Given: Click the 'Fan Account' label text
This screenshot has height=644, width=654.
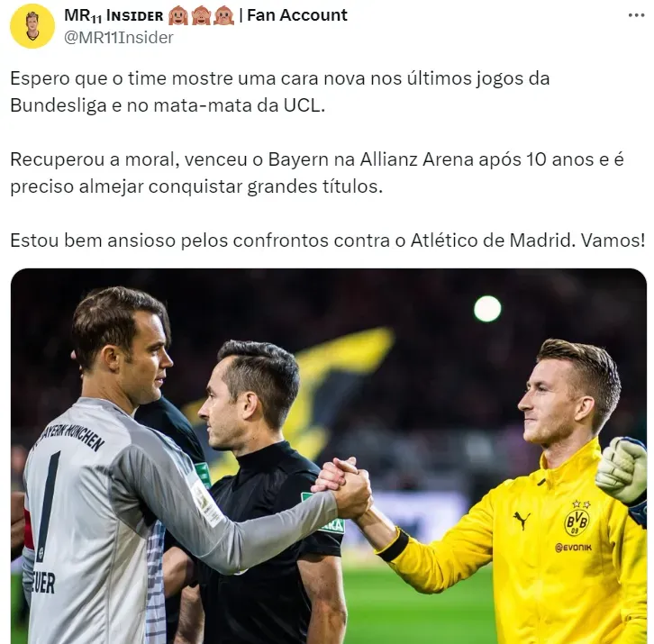Looking at the screenshot, I should pos(297,15).
